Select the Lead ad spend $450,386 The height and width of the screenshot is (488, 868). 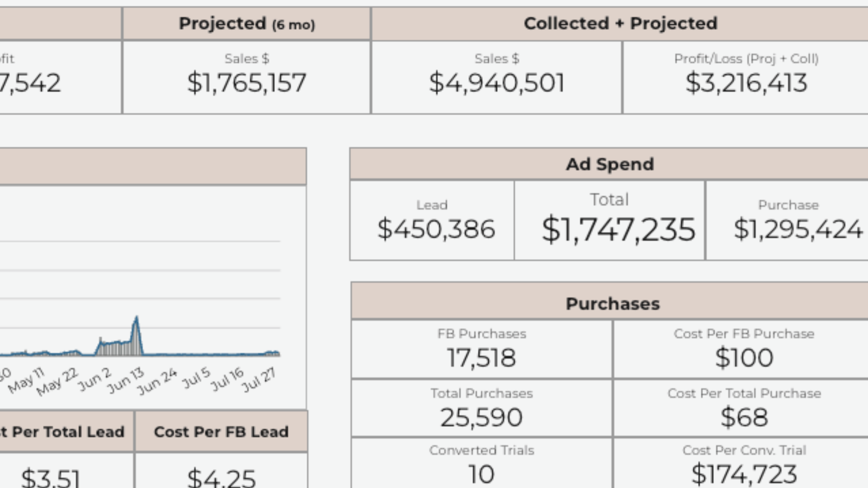tap(436, 229)
